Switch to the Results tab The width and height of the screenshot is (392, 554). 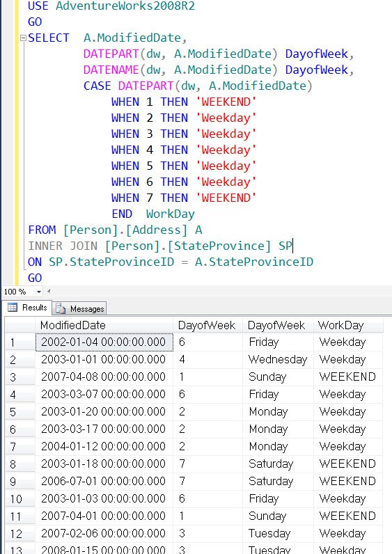[27, 308]
